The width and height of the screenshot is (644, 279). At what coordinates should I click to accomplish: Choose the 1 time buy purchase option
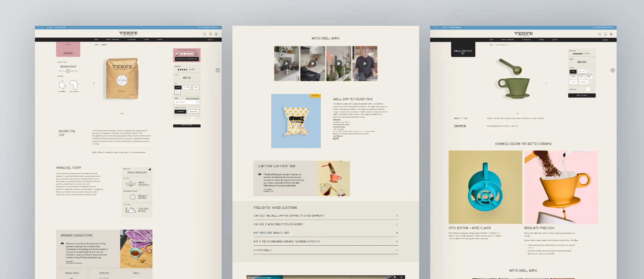tap(180, 111)
